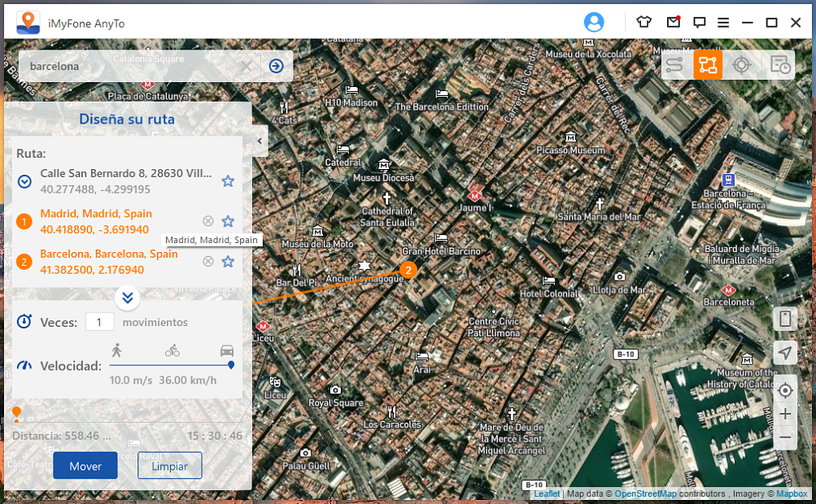816x504 pixels.
Task: Open the hamburger menu in title bar
Action: tap(722, 23)
